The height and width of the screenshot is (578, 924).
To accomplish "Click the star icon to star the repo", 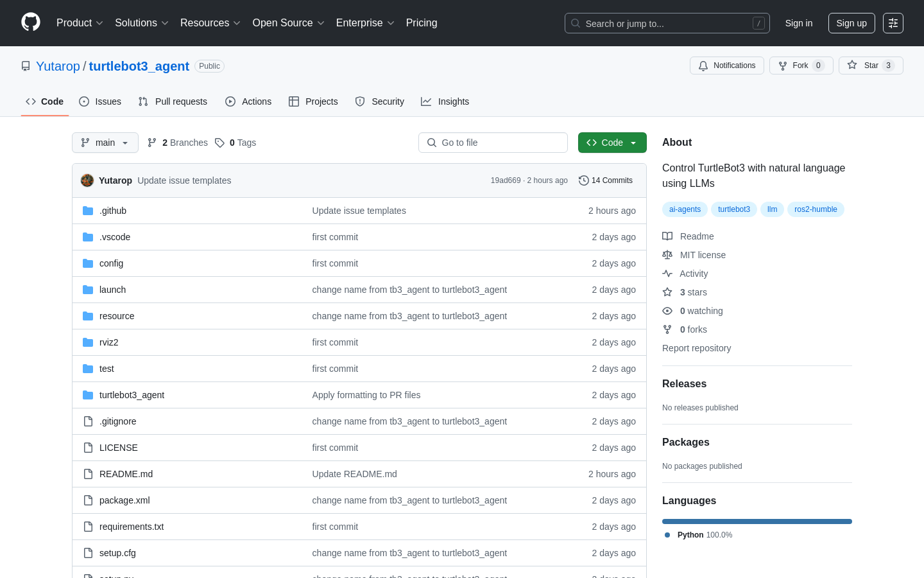I will [x=852, y=65].
